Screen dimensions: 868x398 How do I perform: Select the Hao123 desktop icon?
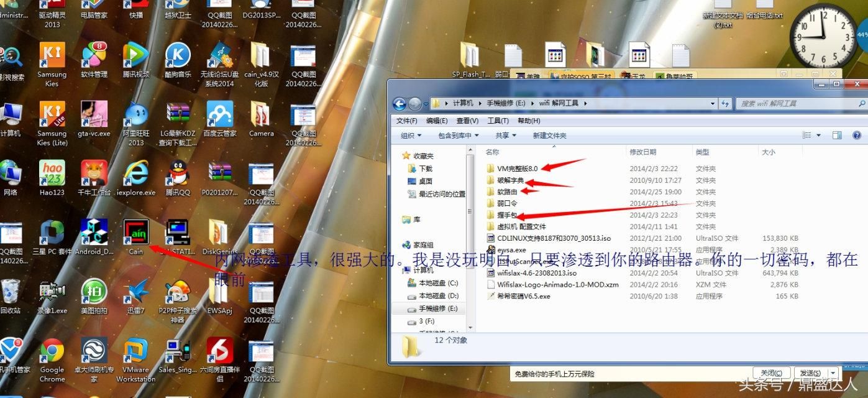tap(52, 178)
